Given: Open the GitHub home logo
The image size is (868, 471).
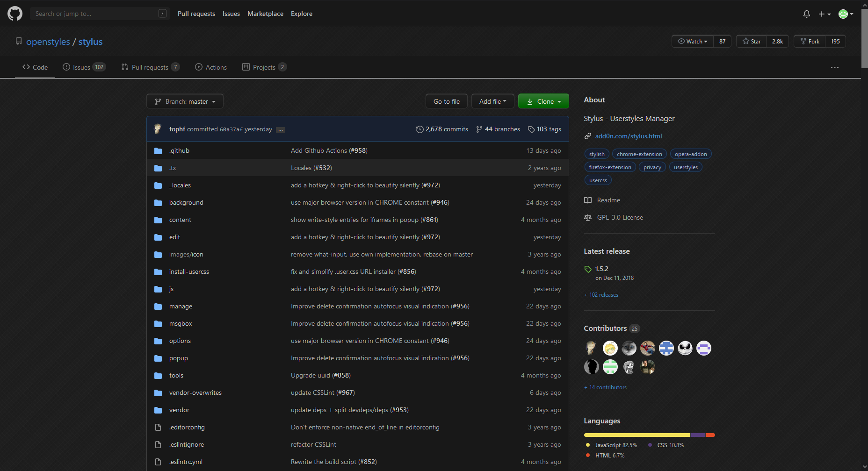Looking at the screenshot, I should click(x=15, y=14).
